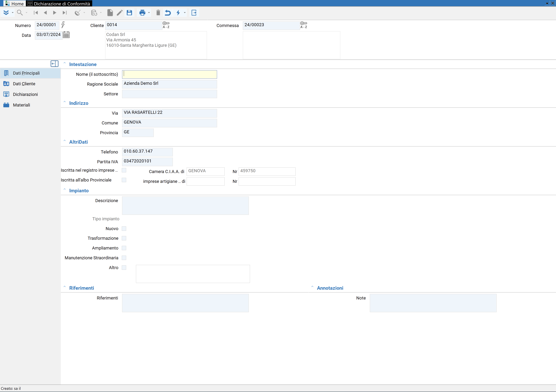Delete record with trash icon
The height and width of the screenshot is (392, 556).
pyautogui.click(x=158, y=13)
